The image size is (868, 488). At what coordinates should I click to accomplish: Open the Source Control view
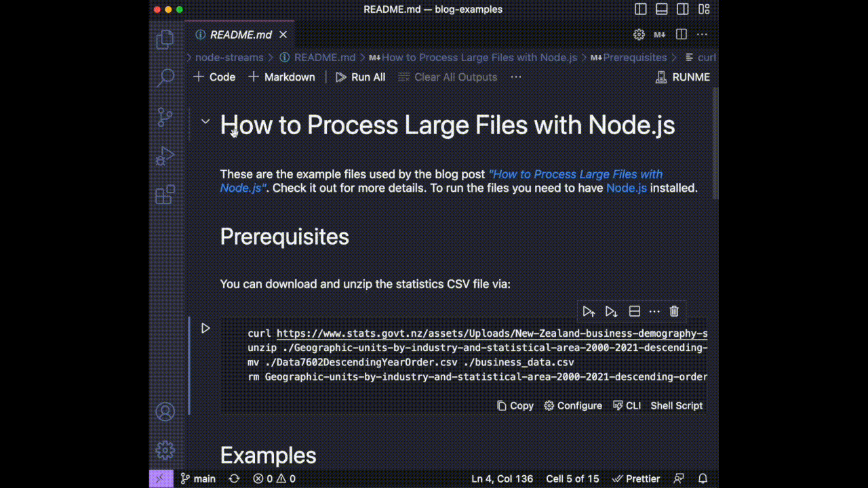pyautogui.click(x=165, y=117)
